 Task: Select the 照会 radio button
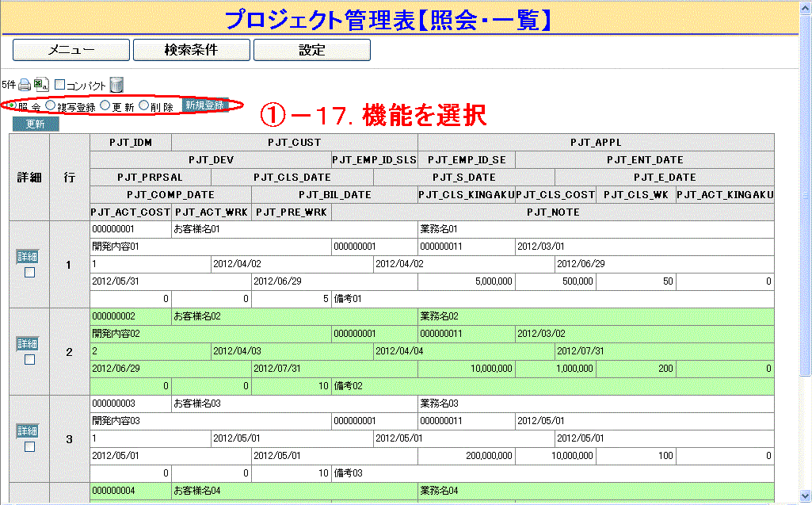click(x=11, y=105)
